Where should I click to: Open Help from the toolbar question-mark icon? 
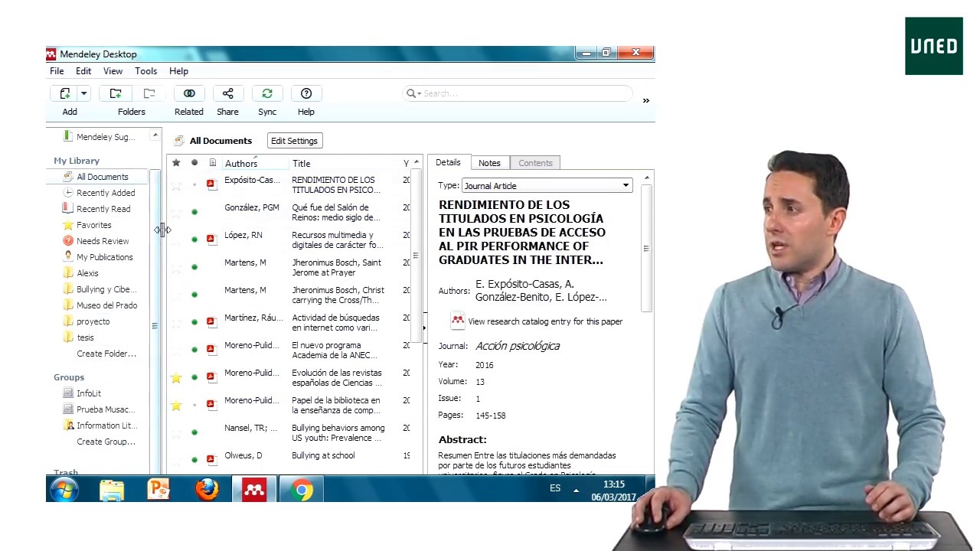point(306,93)
